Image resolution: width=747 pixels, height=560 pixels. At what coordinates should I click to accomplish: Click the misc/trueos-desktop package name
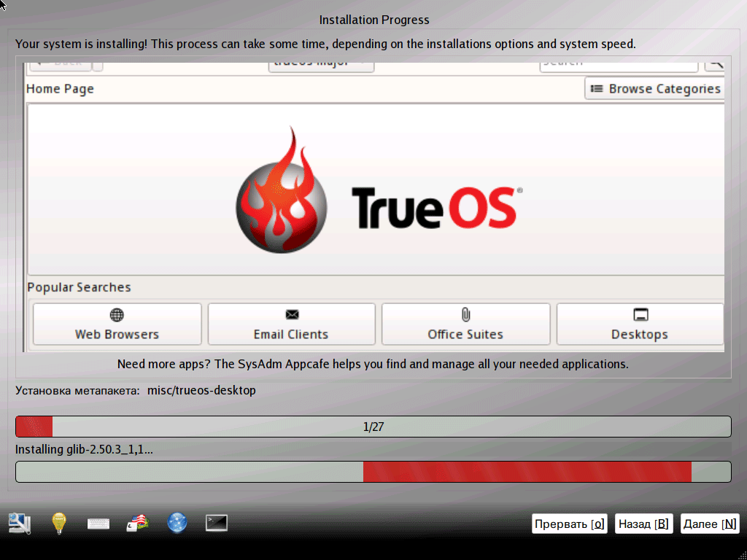click(201, 391)
